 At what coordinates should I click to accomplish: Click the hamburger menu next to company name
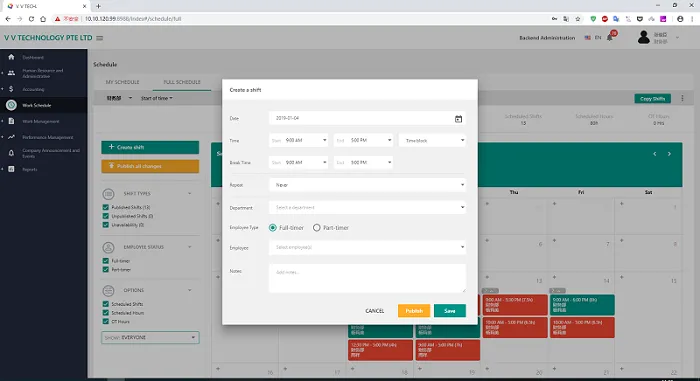(x=100, y=38)
